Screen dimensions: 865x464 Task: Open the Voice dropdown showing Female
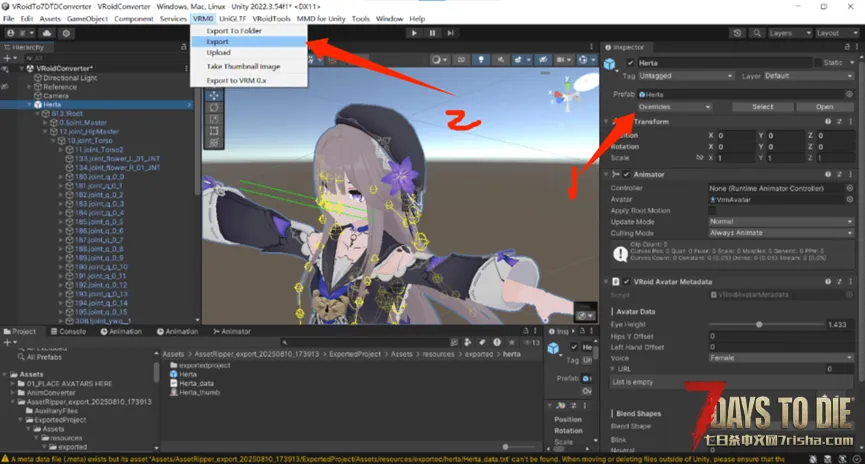tap(781, 358)
